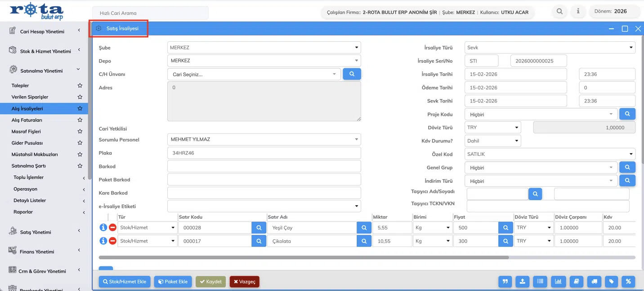Click the horizontal scrollbar under item rows
Screen dimensions: 644x291
(304, 258)
